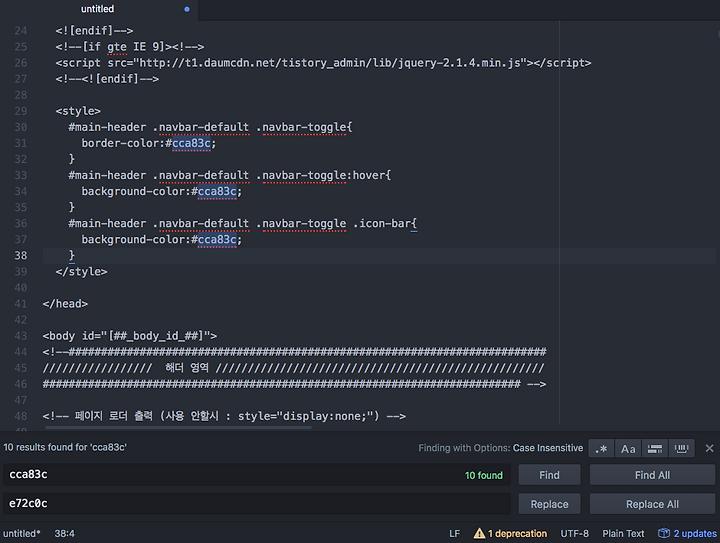This screenshot has width=720, height=543.
Task: Toggle the only-in-selection option
Action: 655,448
